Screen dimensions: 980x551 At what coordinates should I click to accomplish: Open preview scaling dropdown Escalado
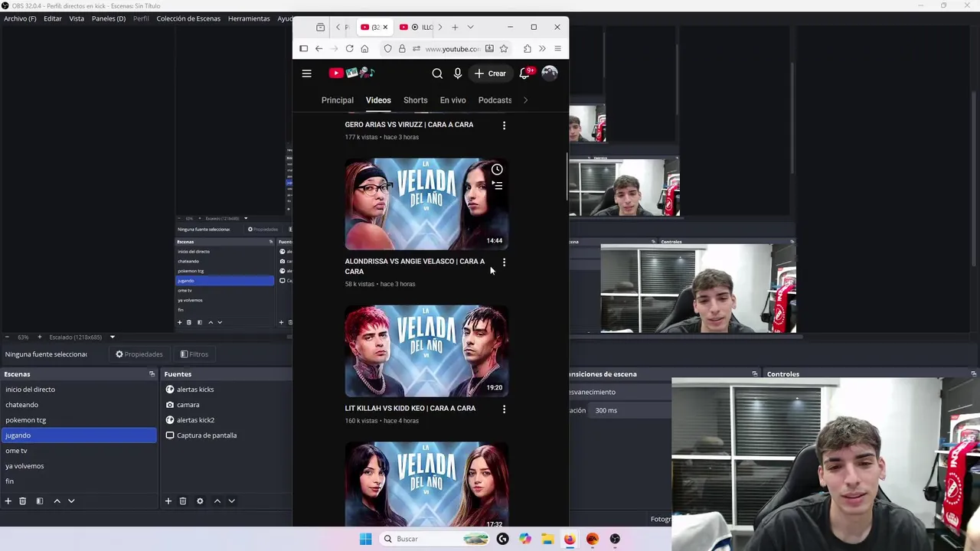click(x=112, y=337)
